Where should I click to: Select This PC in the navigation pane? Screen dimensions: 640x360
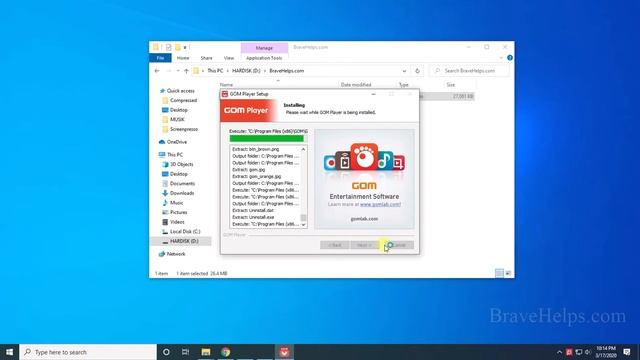point(174,155)
